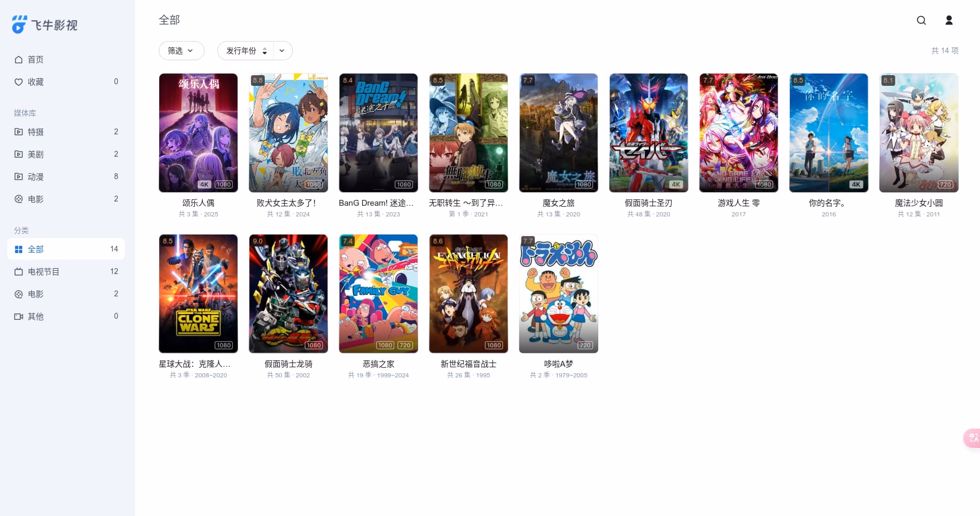Click the 共 50 集 · 2002 subtitle
Image resolution: width=980 pixels, height=516 pixels.
[x=288, y=375]
